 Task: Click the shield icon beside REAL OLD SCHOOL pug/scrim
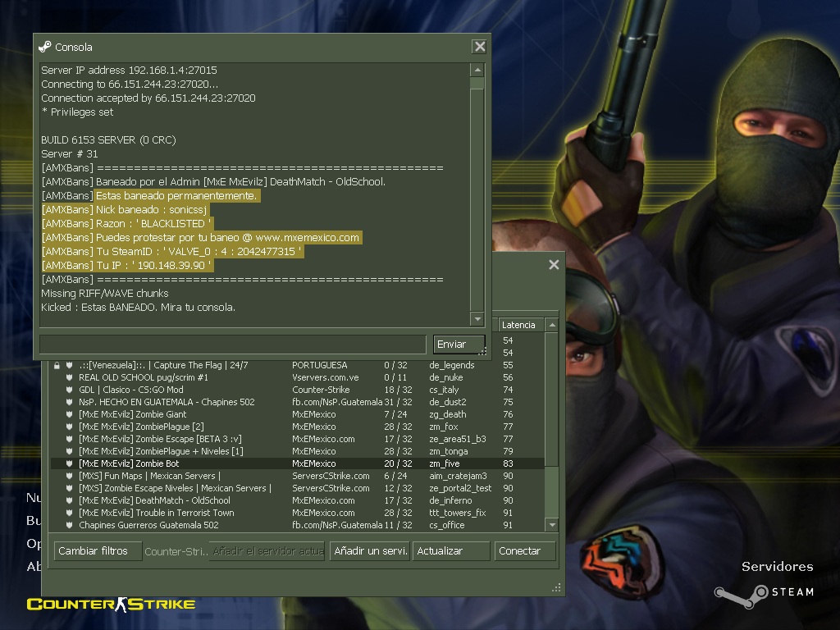click(69, 377)
